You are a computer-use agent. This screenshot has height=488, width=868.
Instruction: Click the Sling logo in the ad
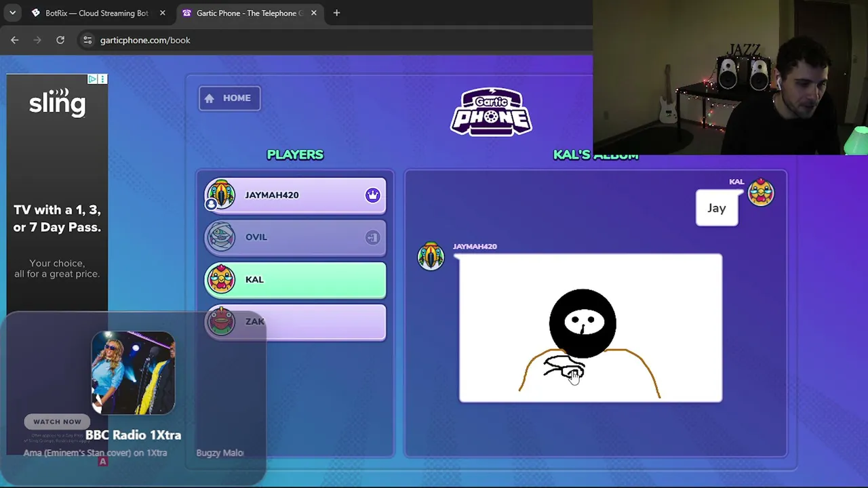tap(57, 102)
